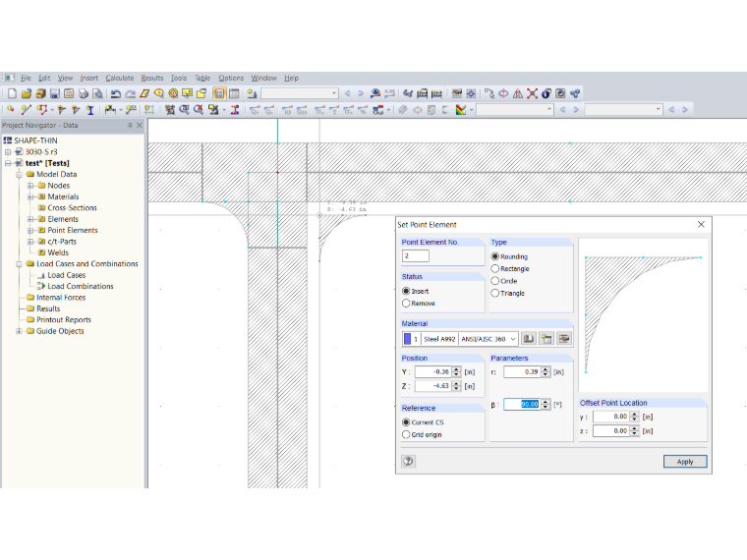The height and width of the screenshot is (560, 747).
Task: Click the rainbow color scale icon
Action: (461, 109)
